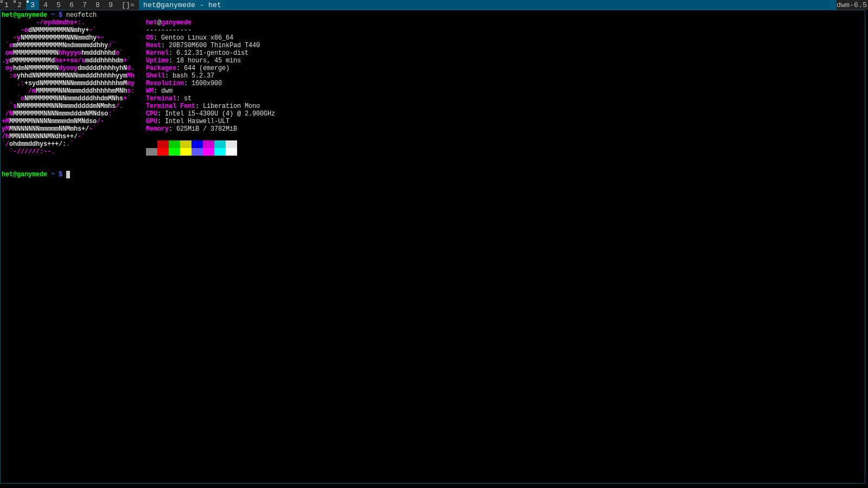
Task: Switch to dwm tag 6
Action: coord(72,5)
